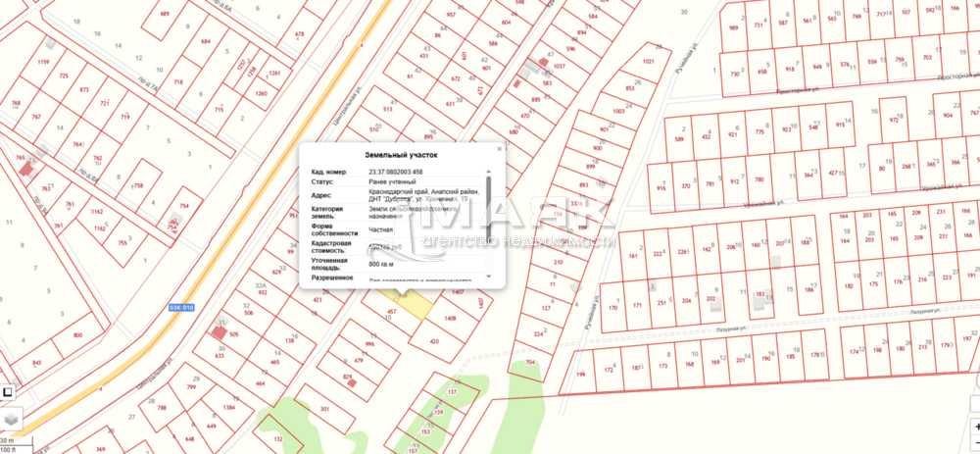This screenshot has width=980, height=454.
Task: Click the square map tool icon above layers
Action: [8, 392]
